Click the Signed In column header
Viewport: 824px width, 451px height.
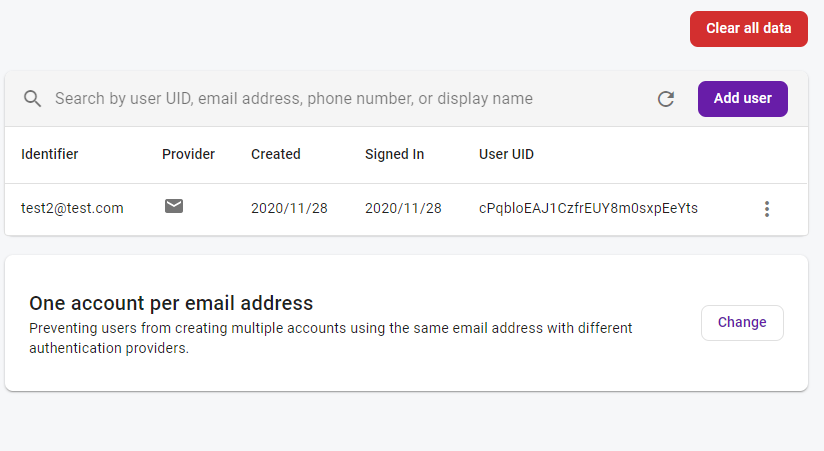click(394, 154)
